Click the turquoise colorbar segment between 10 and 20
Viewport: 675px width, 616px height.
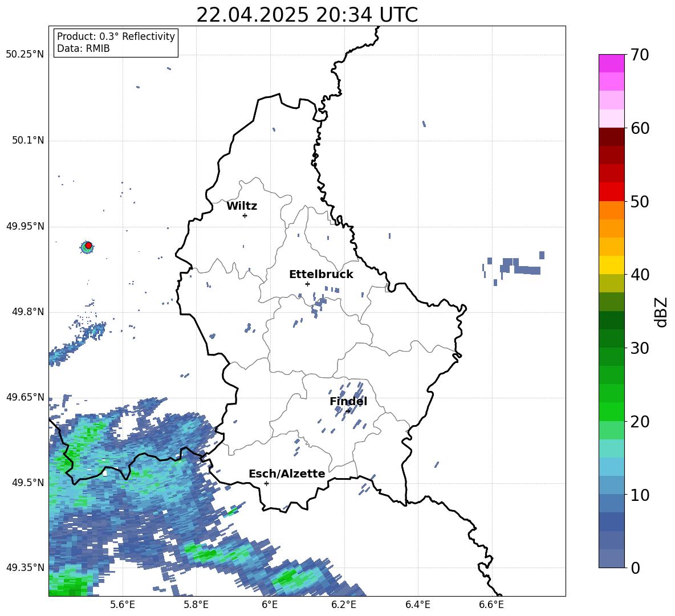pyautogui.click(x=611, y=448)
